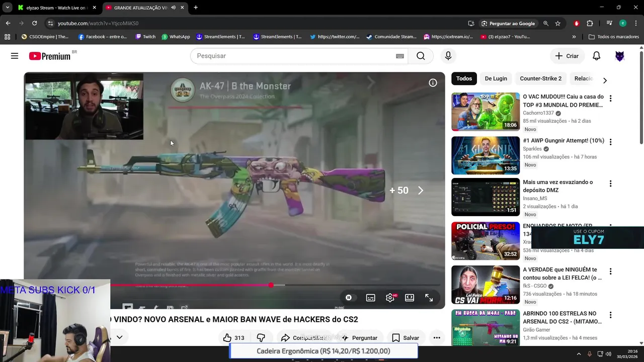Like the video with 313 likes
This screenshot has width=644, height=362.
click(234, 338)
